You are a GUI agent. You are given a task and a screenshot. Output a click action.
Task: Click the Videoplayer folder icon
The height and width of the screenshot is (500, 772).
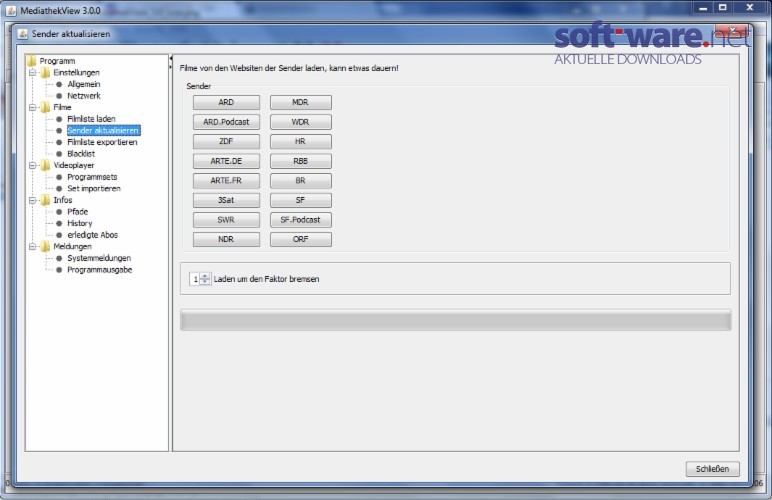coord(45,165)
